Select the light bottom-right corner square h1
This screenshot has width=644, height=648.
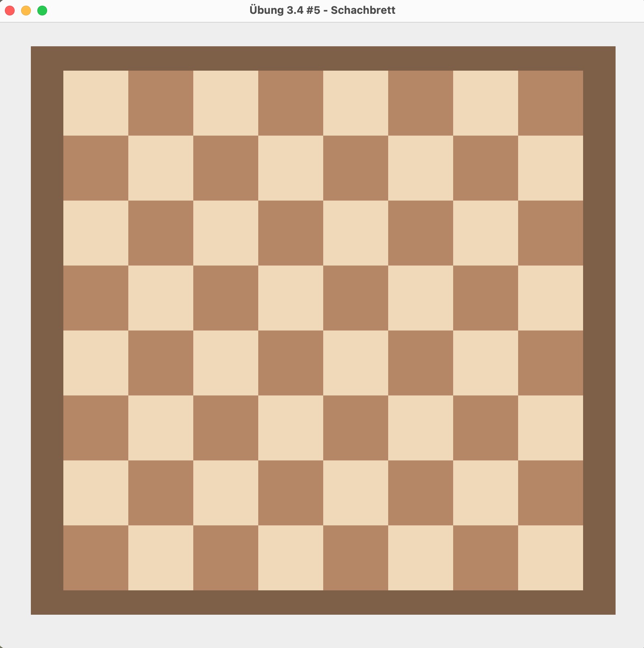click(551, 558)
